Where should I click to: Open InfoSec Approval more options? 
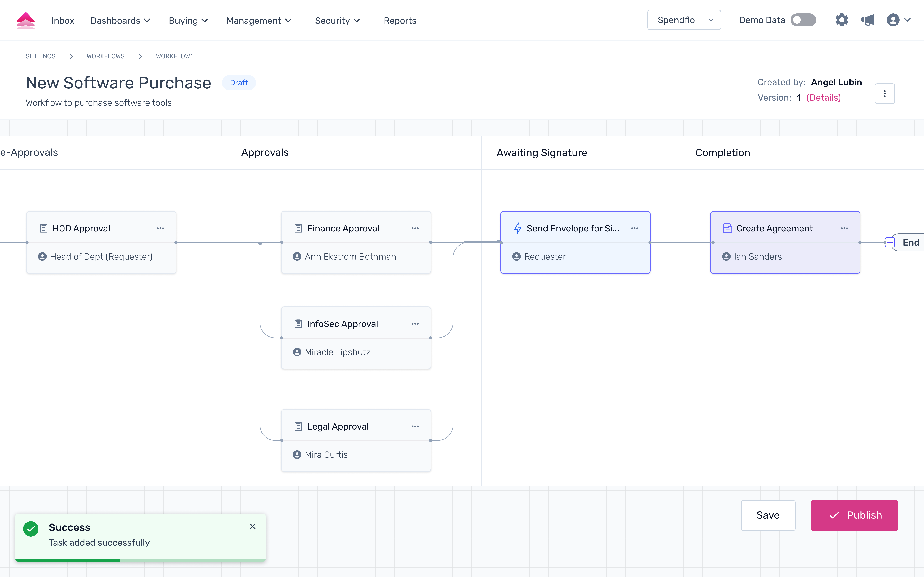click(415, 324)
